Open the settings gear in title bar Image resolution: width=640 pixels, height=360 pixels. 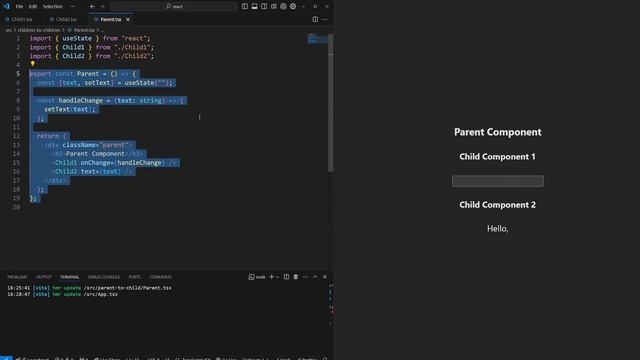293,7
